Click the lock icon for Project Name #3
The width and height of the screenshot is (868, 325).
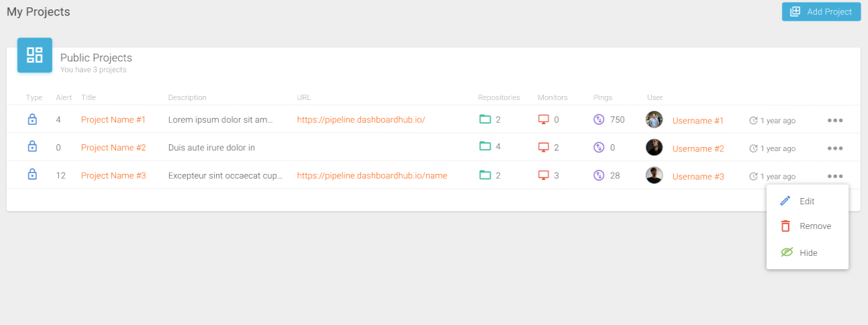[32, 175]
